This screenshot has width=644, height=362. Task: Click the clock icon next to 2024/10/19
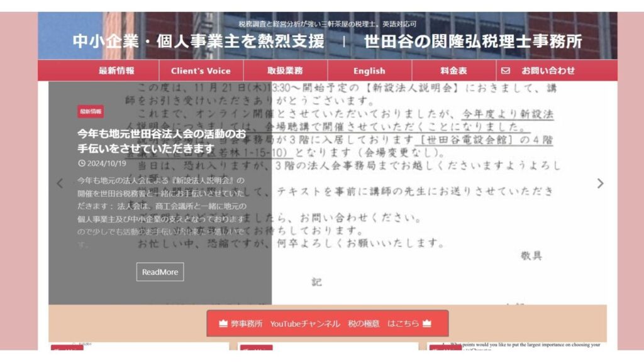point(82,163)
